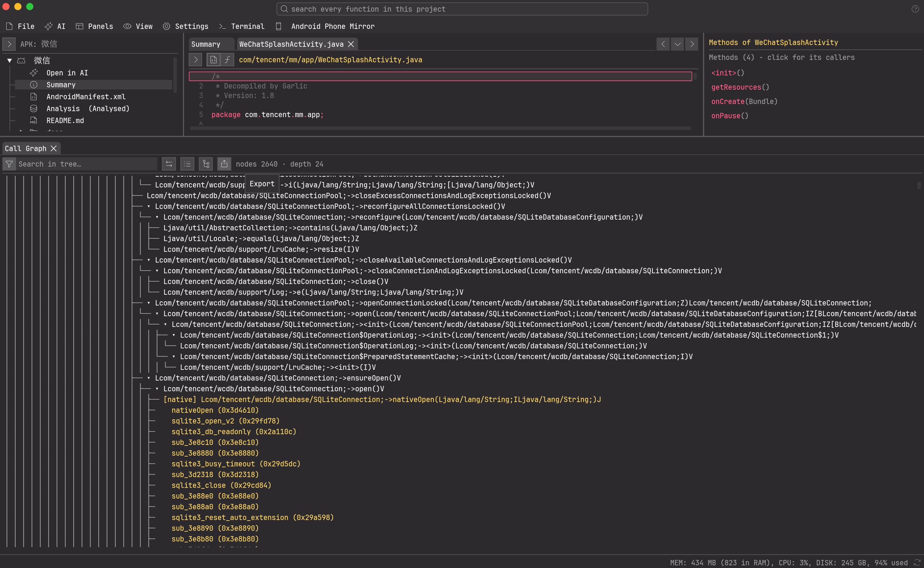Click the left arrow tab navigation button
The height and width of the screenshot is (568, 924).
663,44
